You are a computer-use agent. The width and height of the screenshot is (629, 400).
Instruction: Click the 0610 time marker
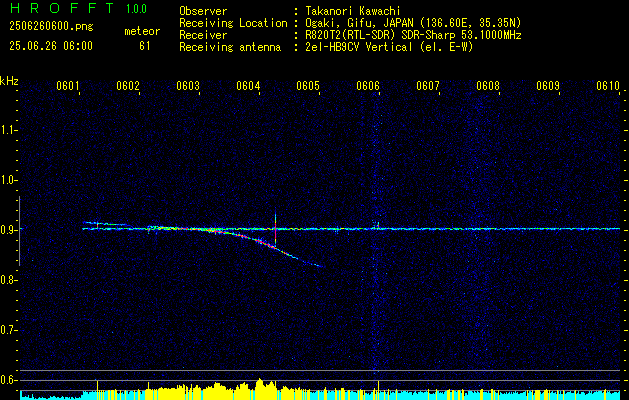click(608, 86)
